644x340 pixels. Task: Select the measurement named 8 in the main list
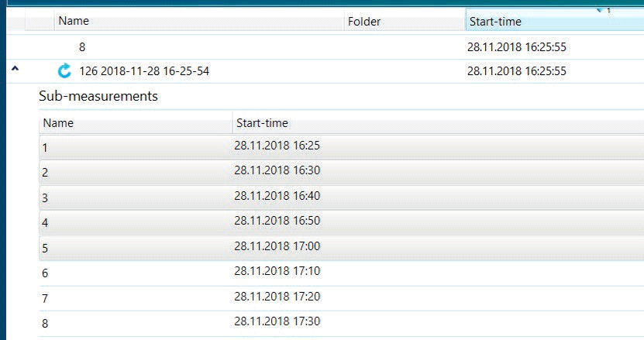pyautogui.click(x=82, y=46)
